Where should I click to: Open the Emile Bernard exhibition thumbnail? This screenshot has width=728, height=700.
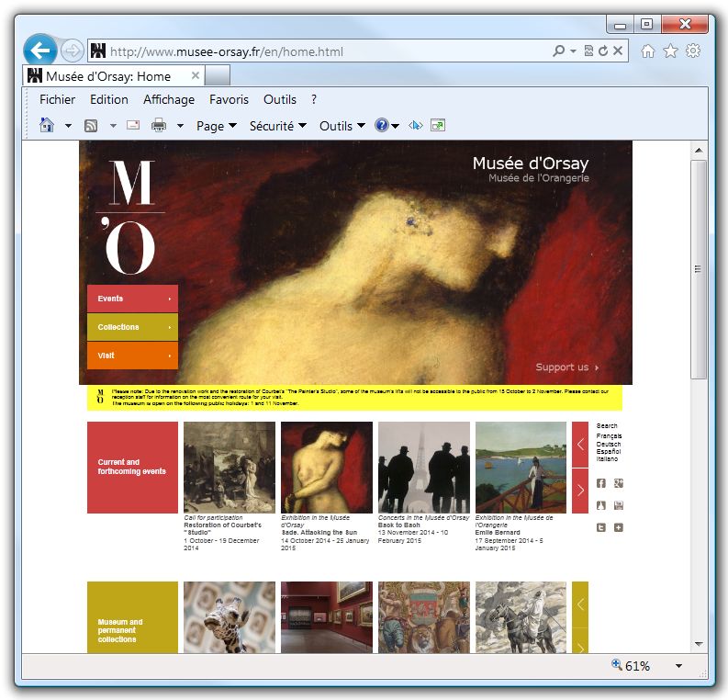521,467
